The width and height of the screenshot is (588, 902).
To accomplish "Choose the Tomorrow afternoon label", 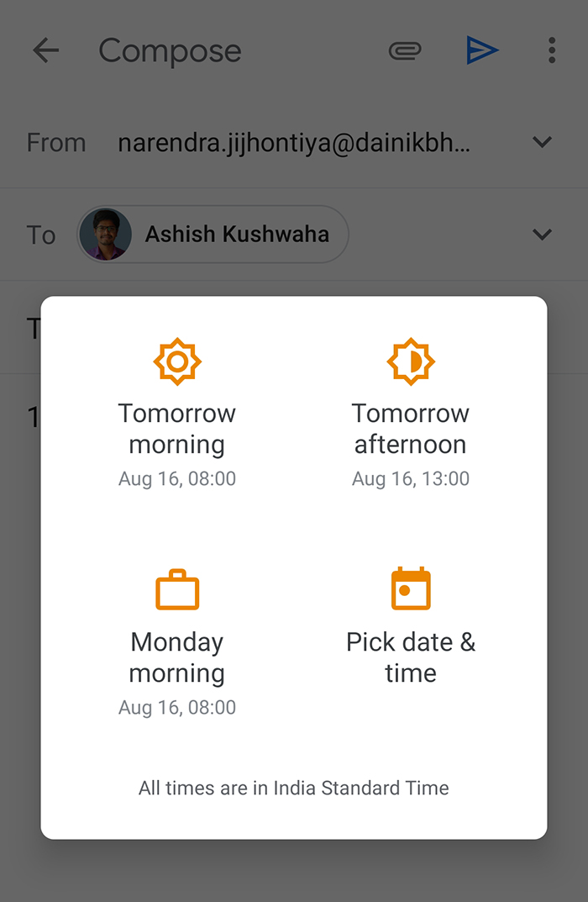I will (410, 429).
